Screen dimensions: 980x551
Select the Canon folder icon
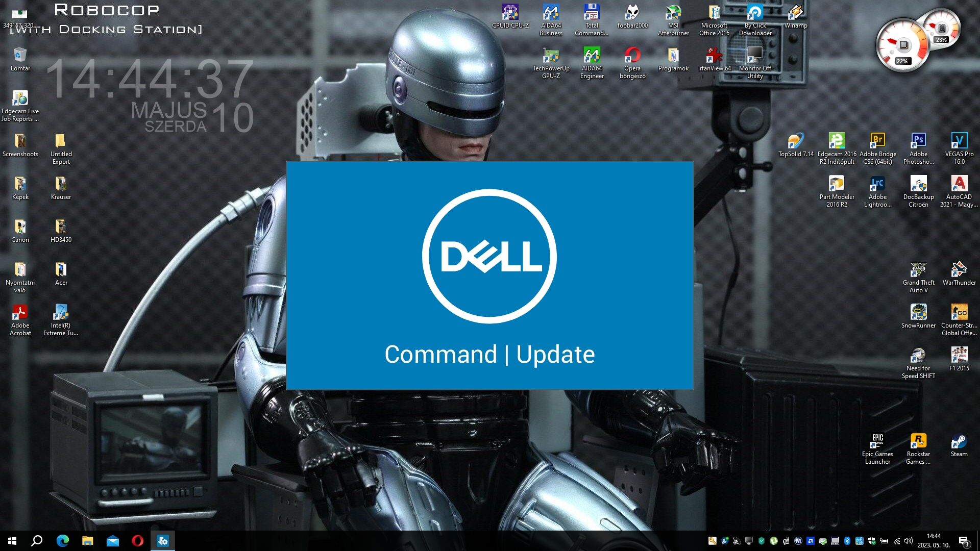tap(20, 231)
